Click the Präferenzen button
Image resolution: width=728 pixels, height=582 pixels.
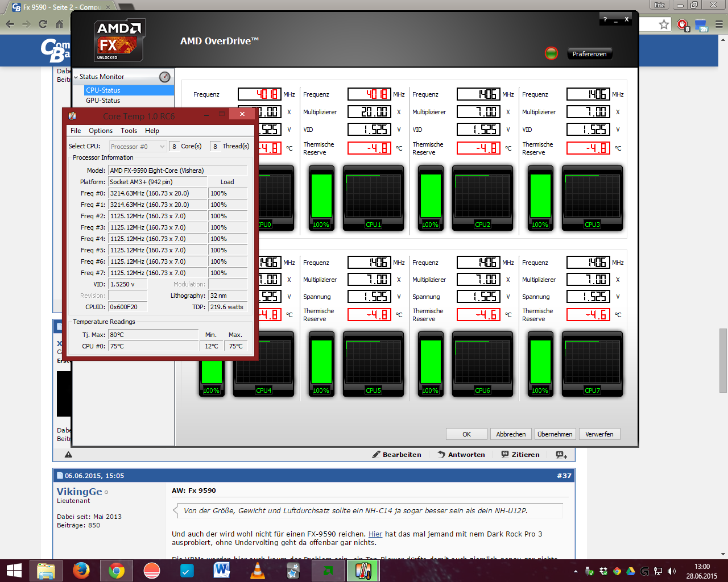[589, 54]
